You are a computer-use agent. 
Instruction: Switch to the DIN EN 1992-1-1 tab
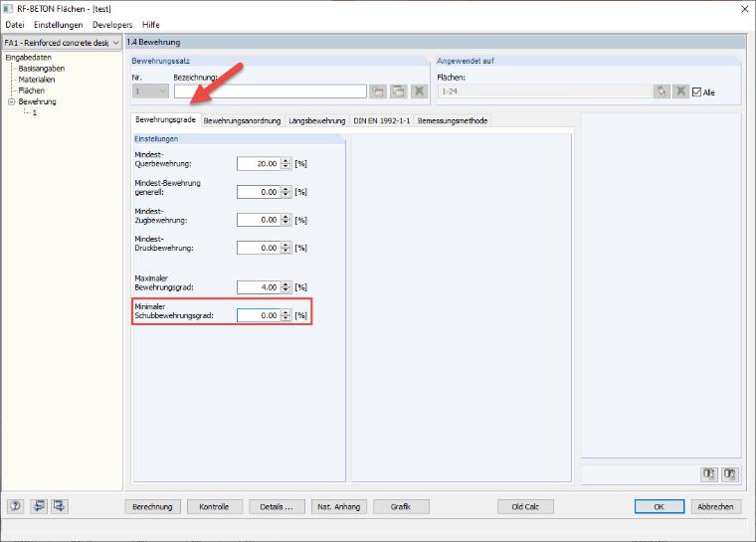pyautogui.click(x=382, y=120)
